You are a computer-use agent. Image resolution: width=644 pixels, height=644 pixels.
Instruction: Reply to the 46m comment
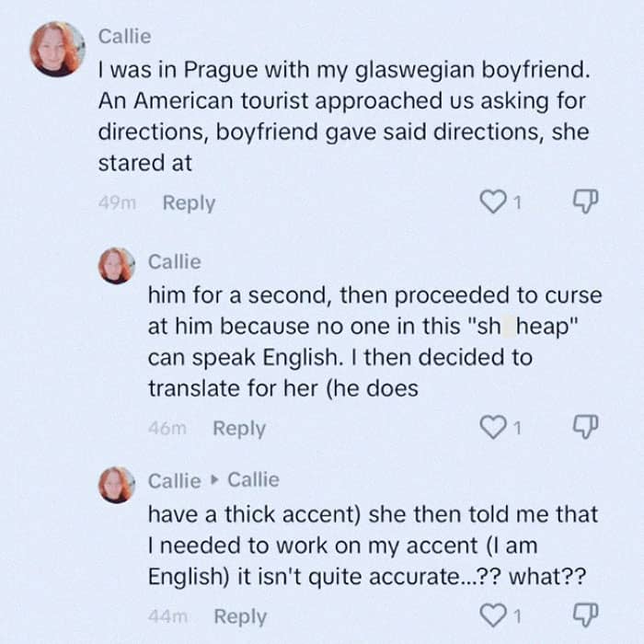239,429
